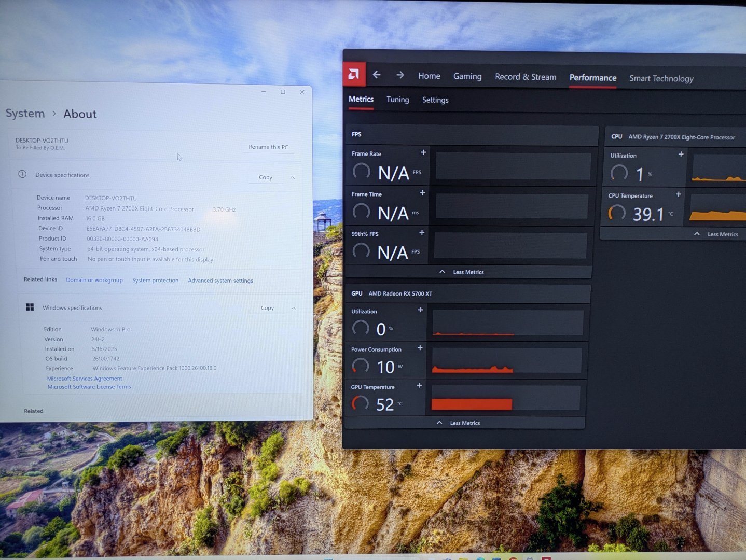Click the Power Consumption gauge ring

click(361, 366)
